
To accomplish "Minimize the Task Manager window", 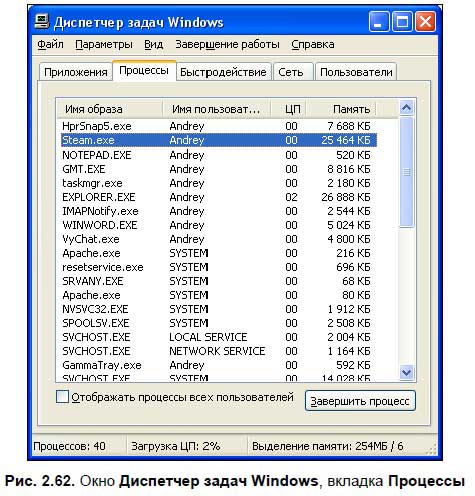I will coord(378,22).
